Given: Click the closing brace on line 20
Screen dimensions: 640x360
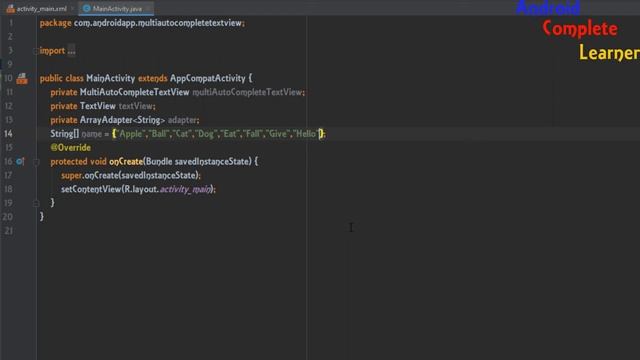Looking at the screenshot, I should click(x=42, y=216).
